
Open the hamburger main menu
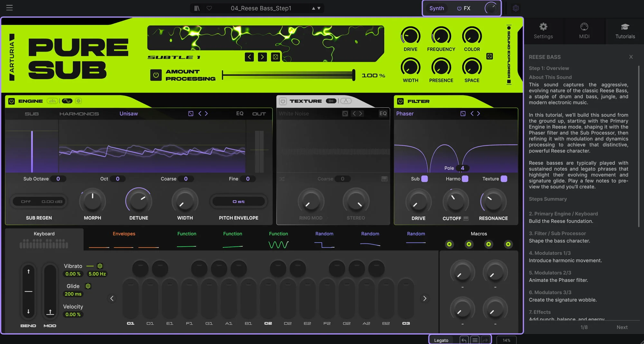[x=9, y=7]
